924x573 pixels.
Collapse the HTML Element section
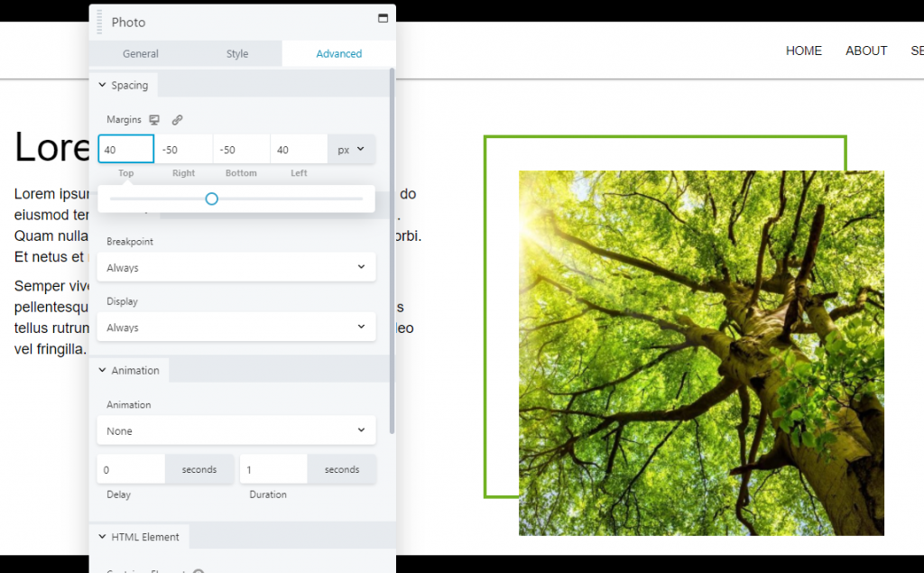(138, 537)
